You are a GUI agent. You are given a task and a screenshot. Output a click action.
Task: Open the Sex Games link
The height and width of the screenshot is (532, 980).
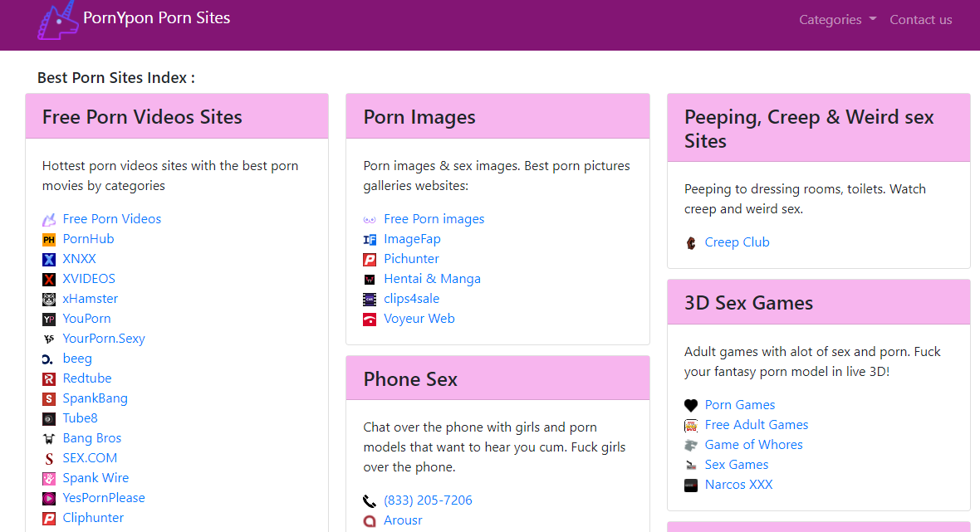coord(737,465)
